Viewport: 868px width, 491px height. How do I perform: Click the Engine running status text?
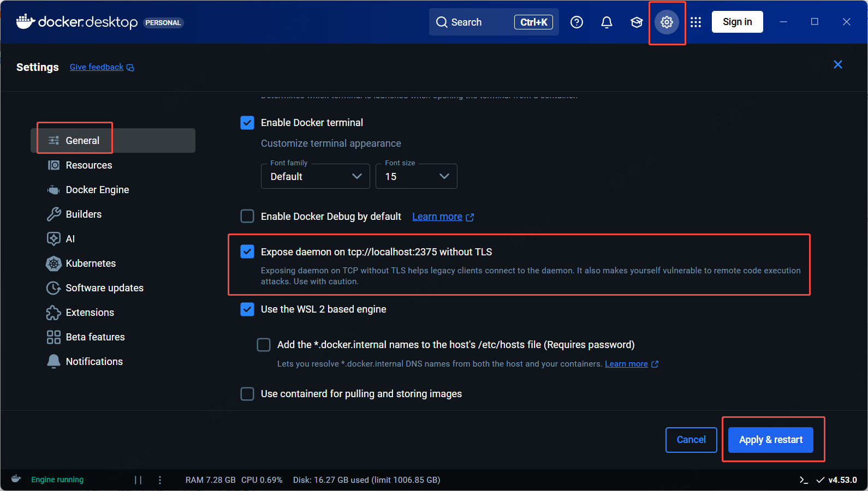coord(57,480)
